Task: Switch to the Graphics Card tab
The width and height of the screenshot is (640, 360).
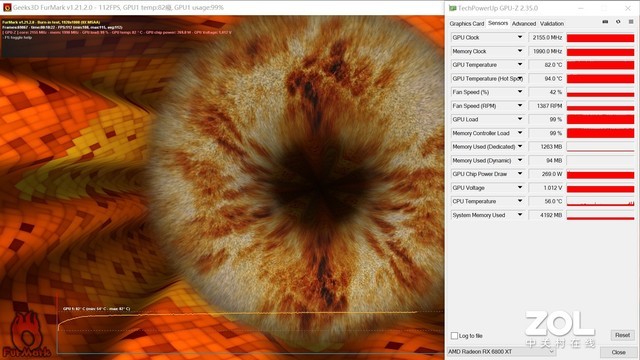Action: pos(467,24)
